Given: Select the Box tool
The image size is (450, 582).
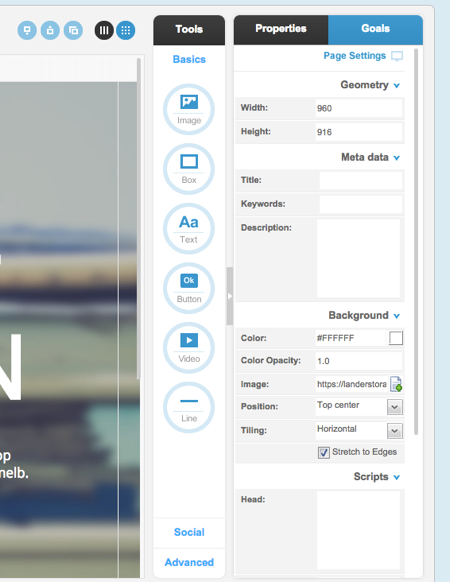Looking at the screenshot, I should pyautogui.click(x=189, y=169).
